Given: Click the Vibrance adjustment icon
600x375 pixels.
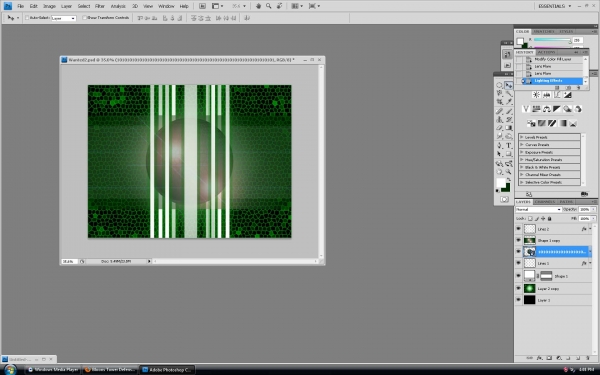Looking at the screenshot, I should point(526,109).
